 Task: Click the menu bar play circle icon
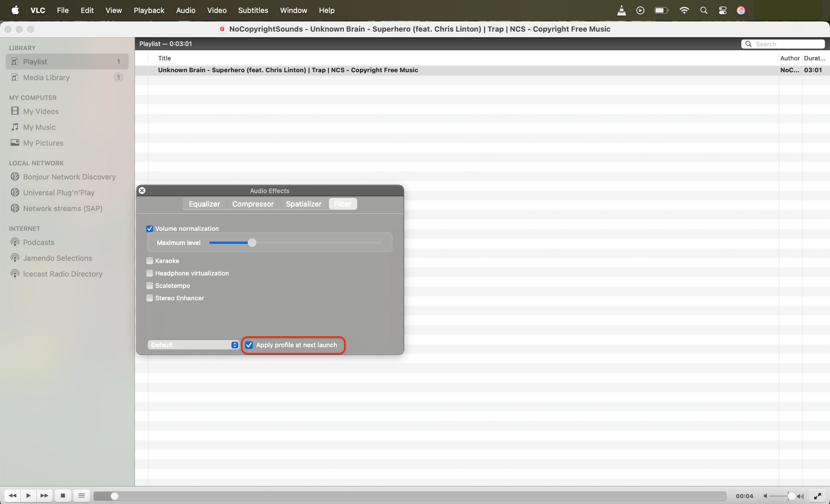640,11
